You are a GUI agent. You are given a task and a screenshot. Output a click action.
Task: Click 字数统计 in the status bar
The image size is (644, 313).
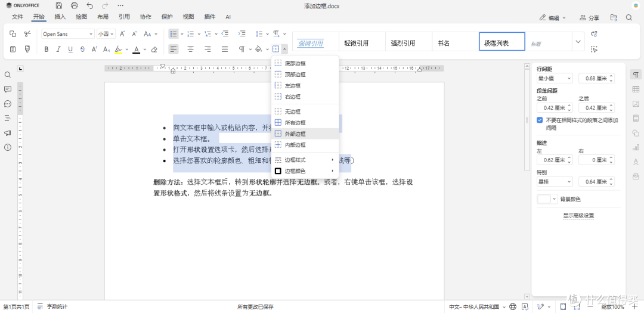tap(52, 306)
